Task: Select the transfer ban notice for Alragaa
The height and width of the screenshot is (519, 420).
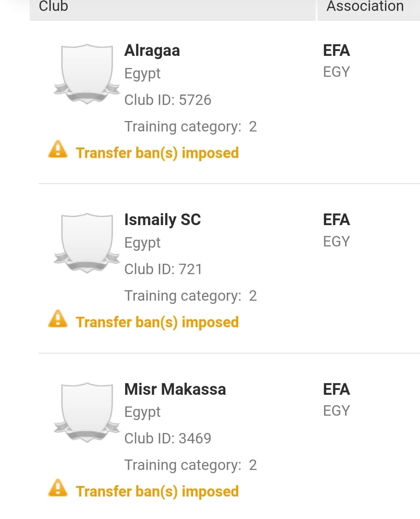Action: (157, 153)
